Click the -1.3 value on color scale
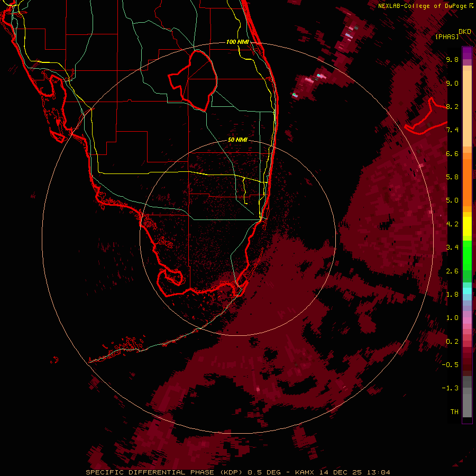 click(x=450, y=389)
